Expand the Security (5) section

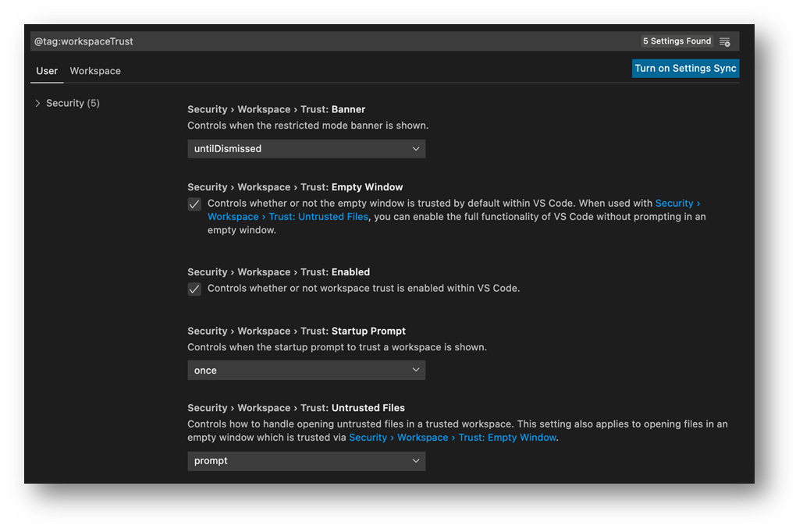pyautogui.click(x=37, y=102)
